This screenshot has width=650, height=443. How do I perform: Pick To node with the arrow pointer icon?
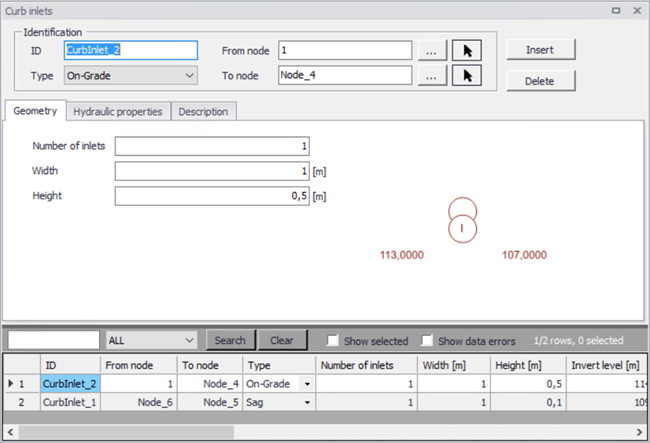(466, 75)
